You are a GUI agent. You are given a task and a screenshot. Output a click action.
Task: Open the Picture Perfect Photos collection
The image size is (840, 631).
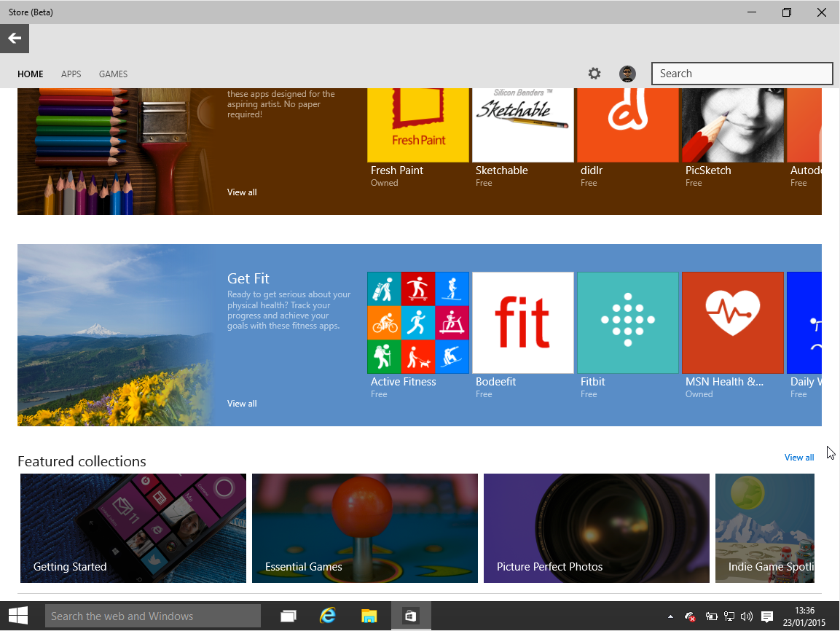(x=596, y=528)
